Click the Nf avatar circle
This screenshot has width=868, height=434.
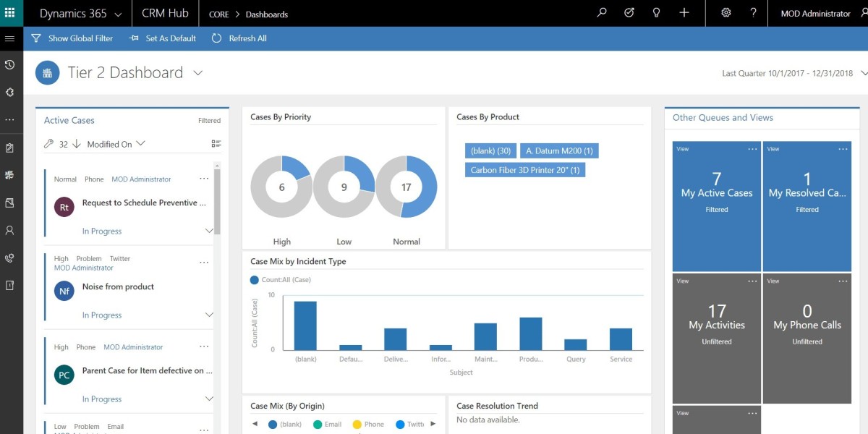click(64, 291)
